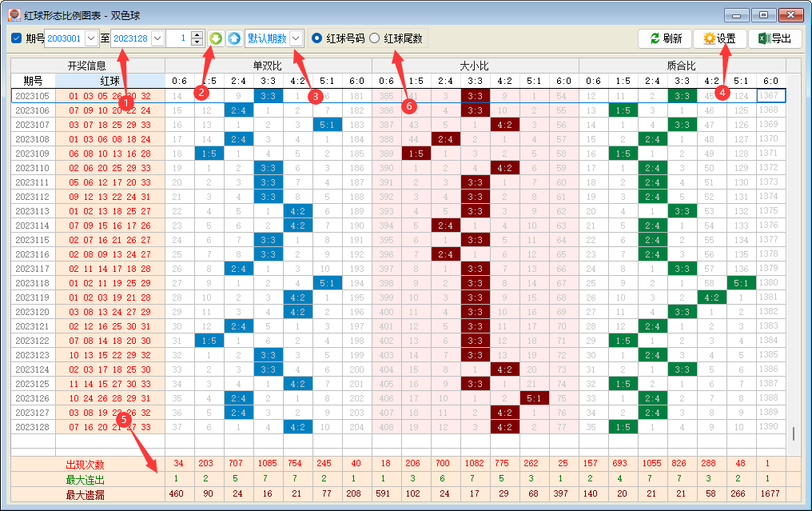The image size is (812, 511).
Task: Toggle the 期号 checkbox
Action: pos(17,38)
